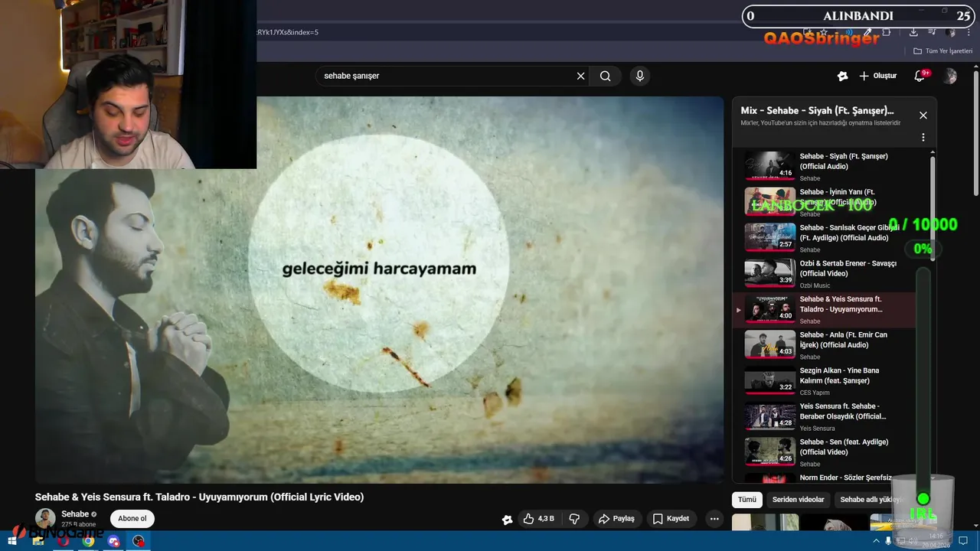Dislike the video with thumbs down

[x=574, y=519]
